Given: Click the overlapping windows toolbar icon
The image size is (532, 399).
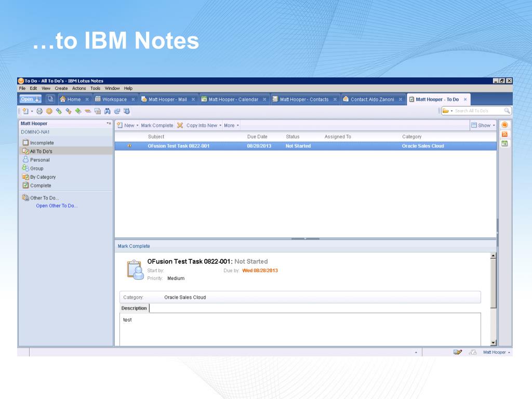Looking at the screenshot, I should [x=98, y=111].
